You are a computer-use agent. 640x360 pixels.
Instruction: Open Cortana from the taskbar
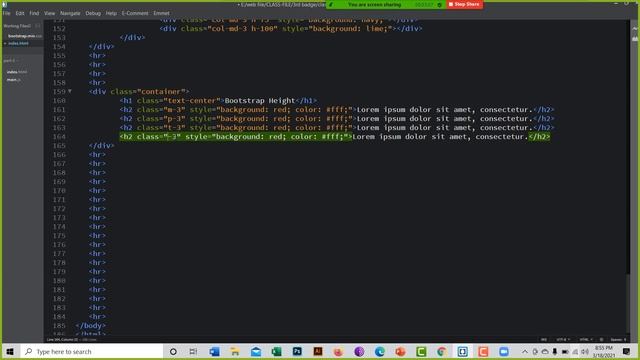(x=173, y=351)
